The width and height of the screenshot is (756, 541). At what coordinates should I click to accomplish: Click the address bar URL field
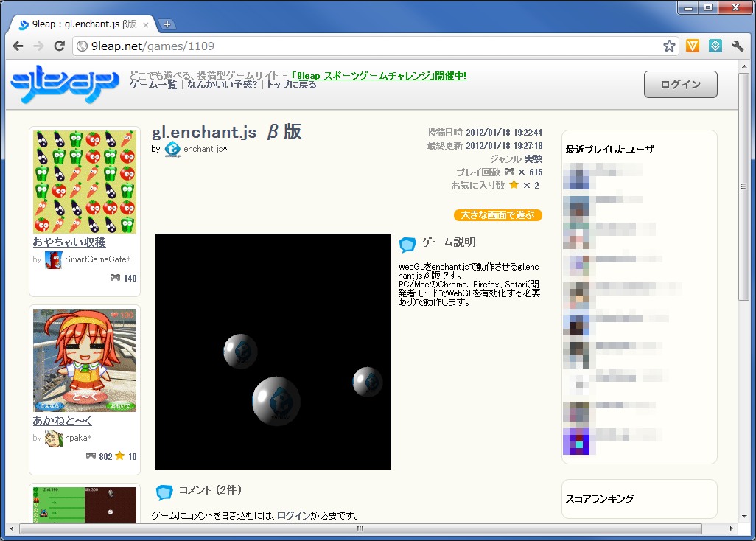tap(376, 46)
